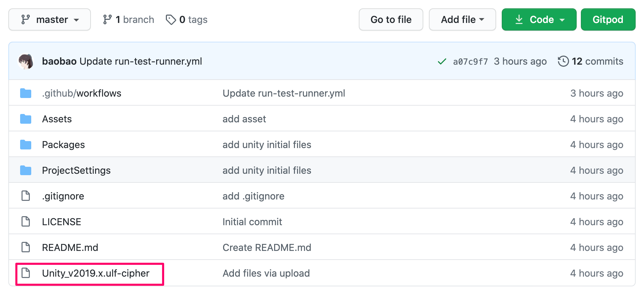Click the branch icon beside 1 branch
The image size is (644, 294).
107,19
